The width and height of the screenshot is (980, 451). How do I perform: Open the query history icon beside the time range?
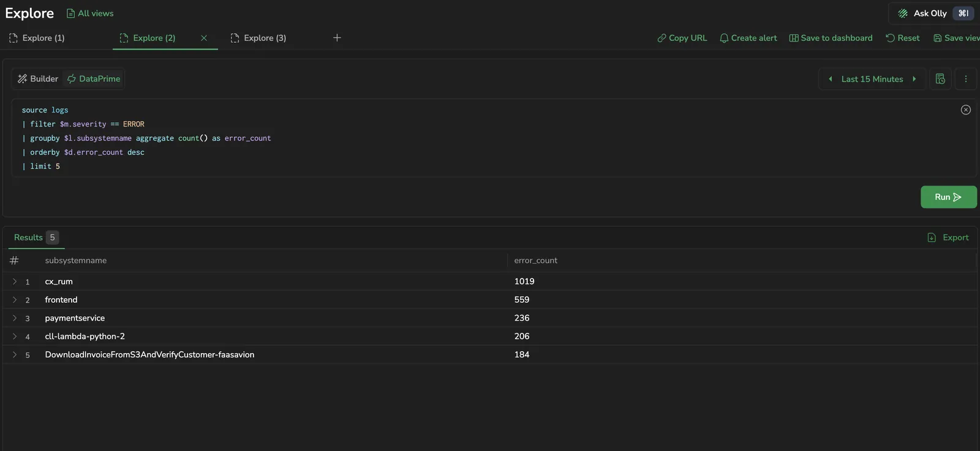coord(940,79)
